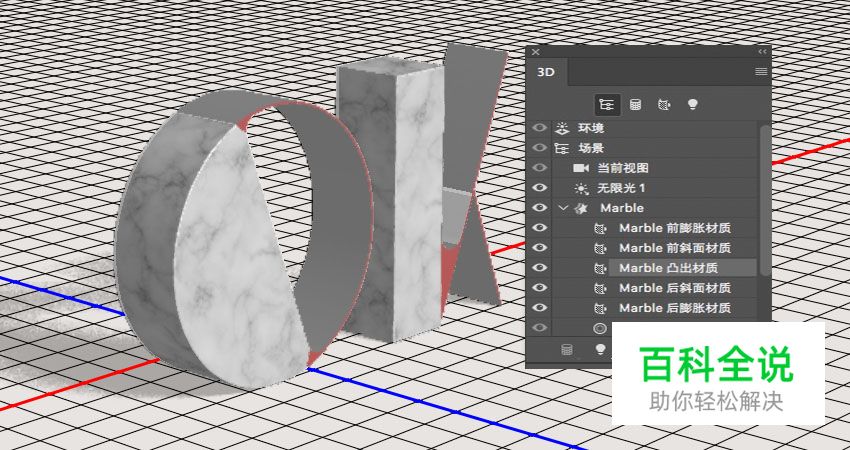Toggle eye on the last partially hidden row

539,327
